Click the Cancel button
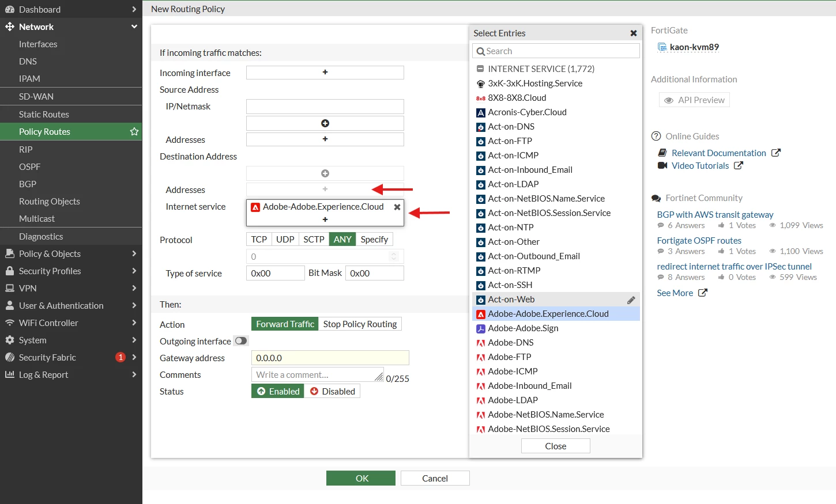The width and height of the screenshot is (836, 504). click(x=435, y=478)
